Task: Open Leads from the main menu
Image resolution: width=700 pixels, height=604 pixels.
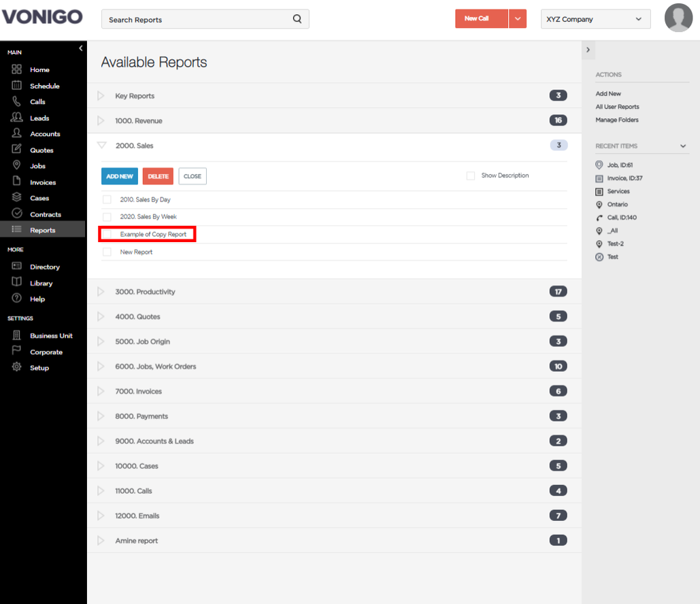Action: click(x=39, y=118)
